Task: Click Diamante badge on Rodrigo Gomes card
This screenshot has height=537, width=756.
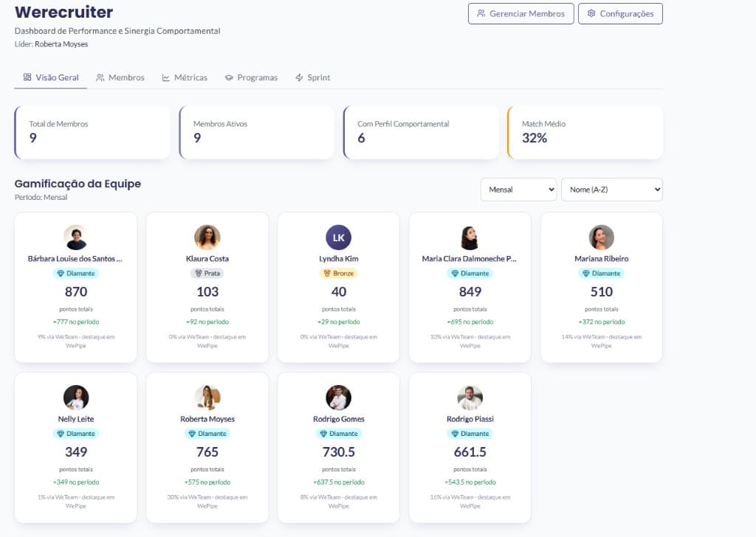Action: point(338,434)
